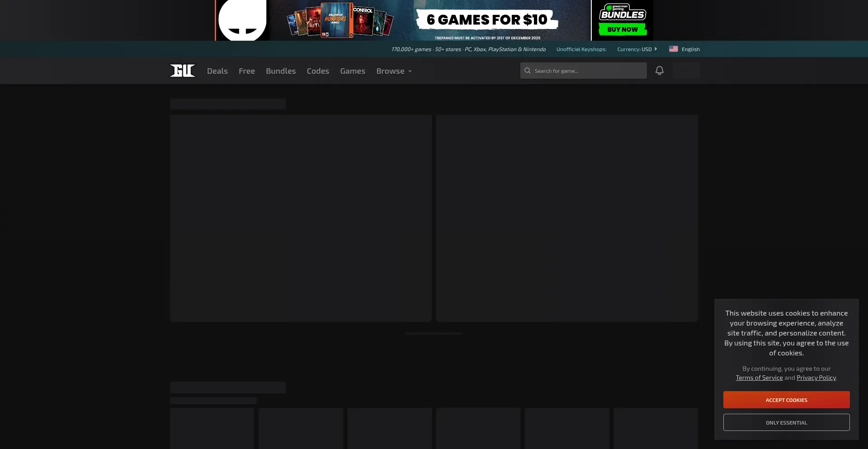Open notifications via the bell icon
868x449 pixels.
point(659,71)
